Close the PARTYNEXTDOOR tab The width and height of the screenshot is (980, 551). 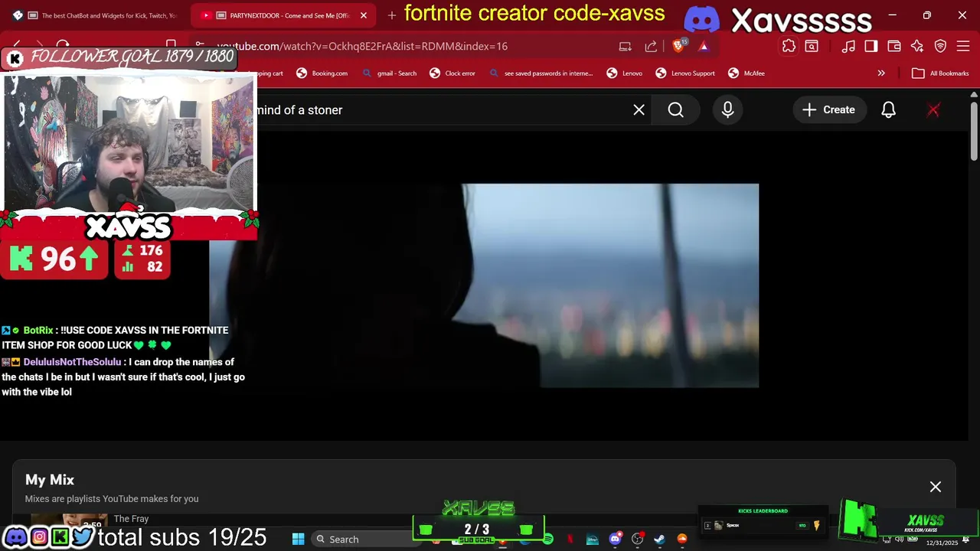coord(364,15)
